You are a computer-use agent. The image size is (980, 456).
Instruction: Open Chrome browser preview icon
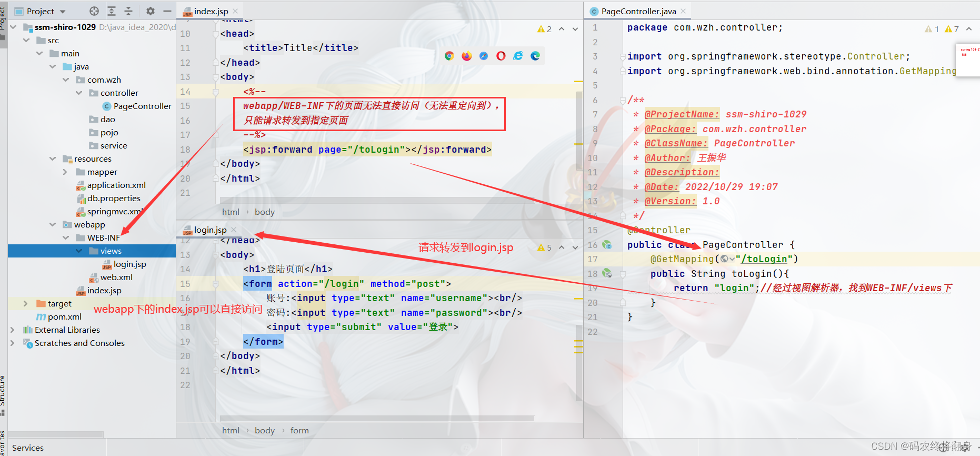point(449,56)
